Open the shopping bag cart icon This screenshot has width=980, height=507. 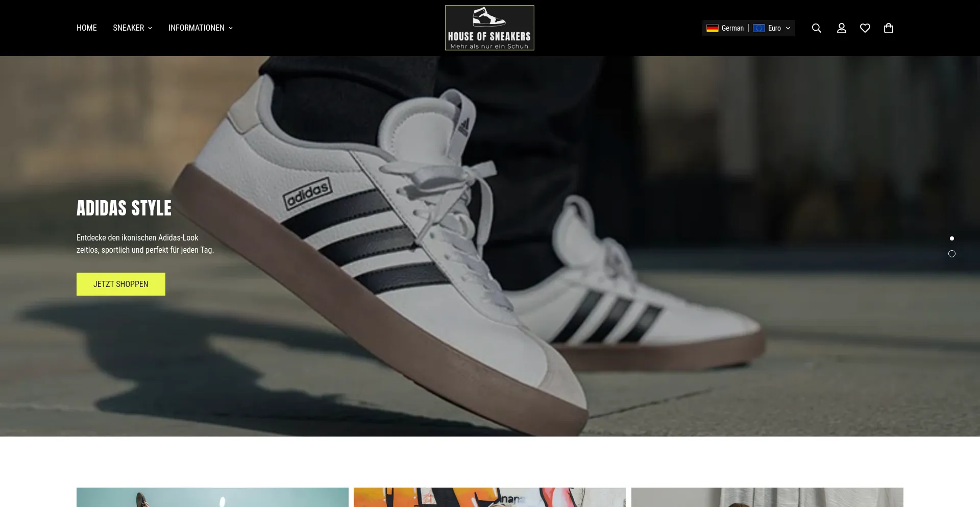pos(889,28)
